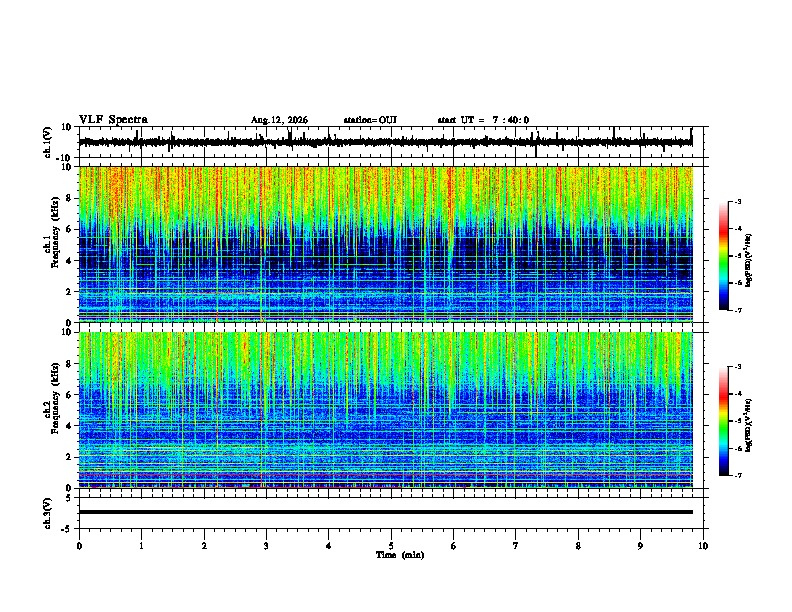The height and width of the screenshot is (612, 792).
Task: Click the time axis tick label "9"
Action: click(x=640, y=546)
